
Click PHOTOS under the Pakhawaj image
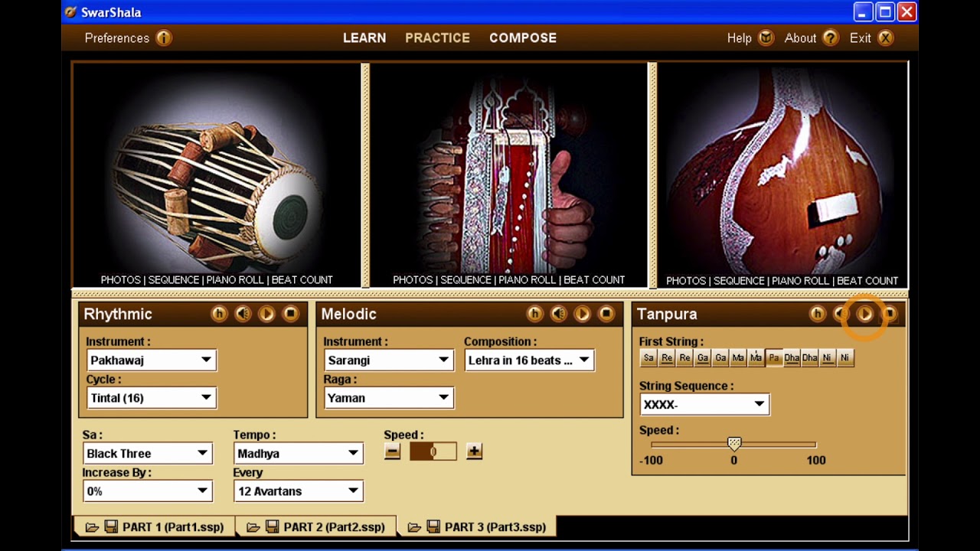[121, 280]
